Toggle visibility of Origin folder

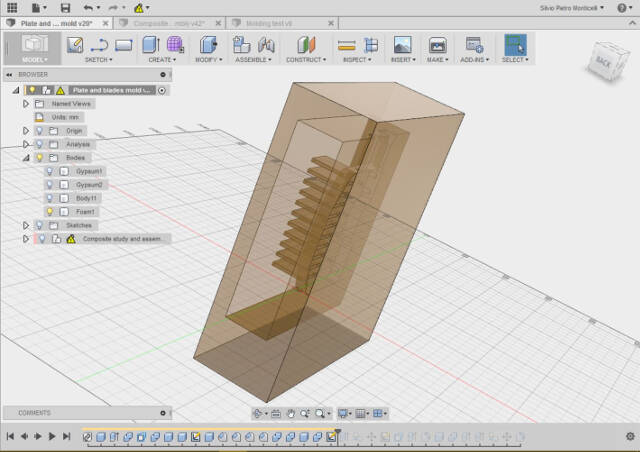39,131
